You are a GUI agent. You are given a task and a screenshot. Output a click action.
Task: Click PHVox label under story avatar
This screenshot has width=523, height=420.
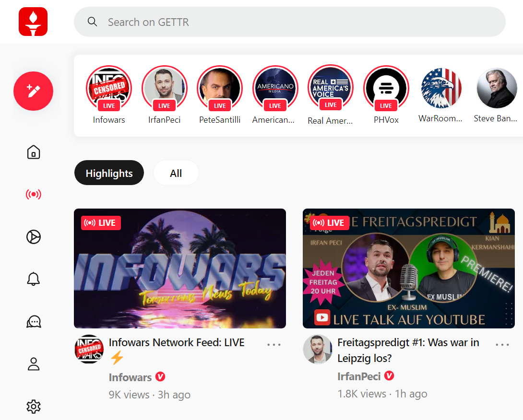(386, 120)
